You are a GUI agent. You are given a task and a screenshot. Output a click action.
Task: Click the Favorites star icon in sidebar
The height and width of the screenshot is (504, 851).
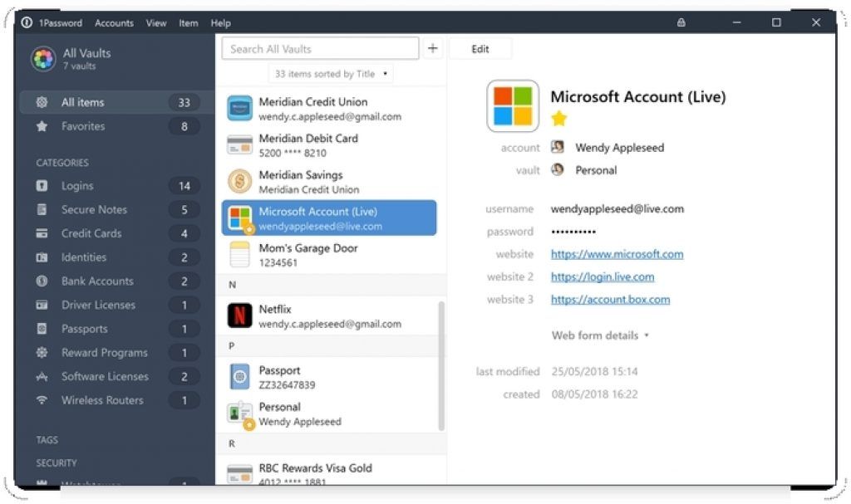42,126
